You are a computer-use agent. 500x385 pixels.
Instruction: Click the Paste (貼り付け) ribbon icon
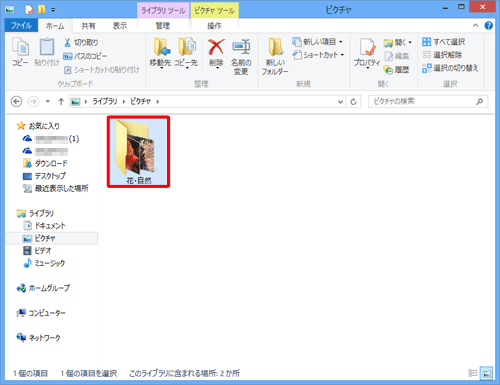47,52
